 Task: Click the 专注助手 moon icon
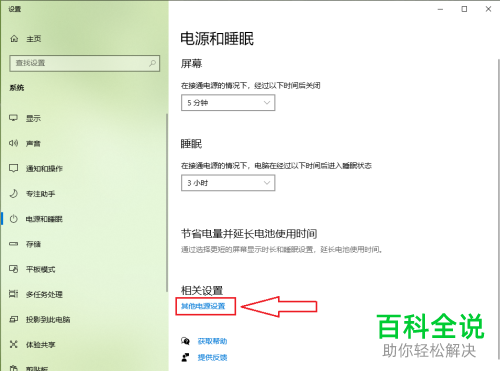pos(13,194)
